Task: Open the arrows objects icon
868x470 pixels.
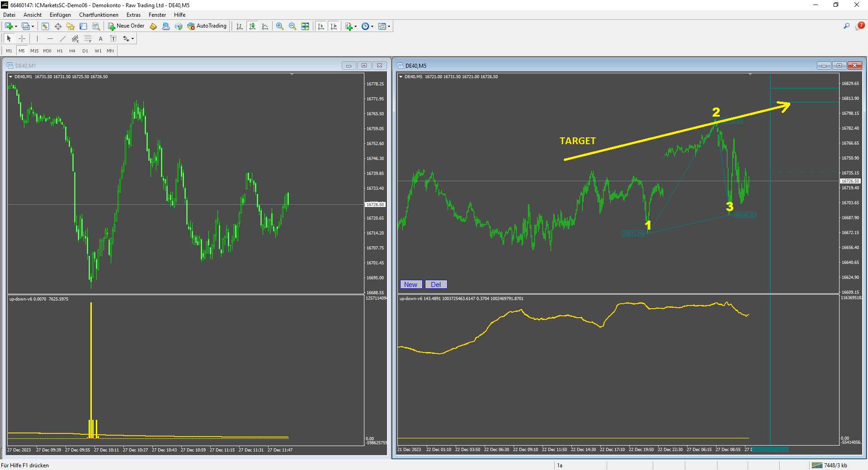Action: (x=126, y=38)
